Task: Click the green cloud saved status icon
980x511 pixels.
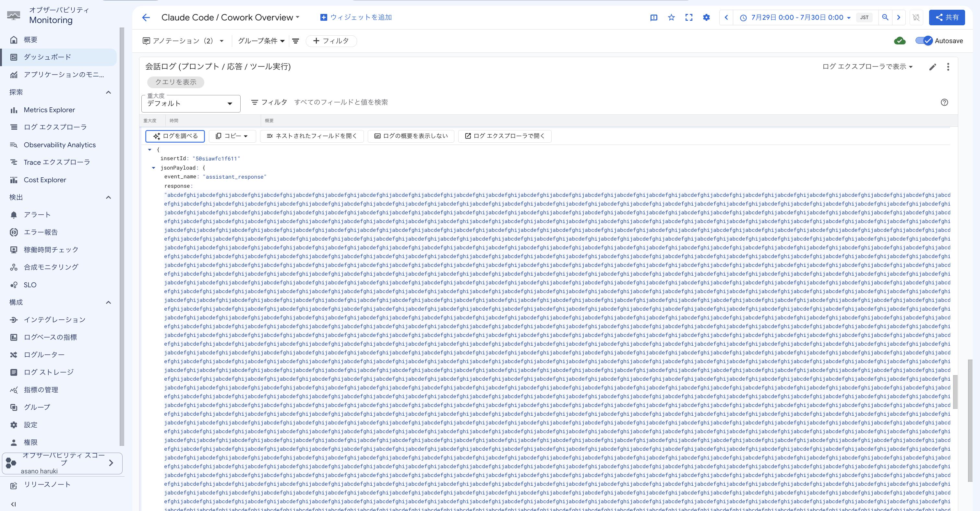Action: [900, 41]
